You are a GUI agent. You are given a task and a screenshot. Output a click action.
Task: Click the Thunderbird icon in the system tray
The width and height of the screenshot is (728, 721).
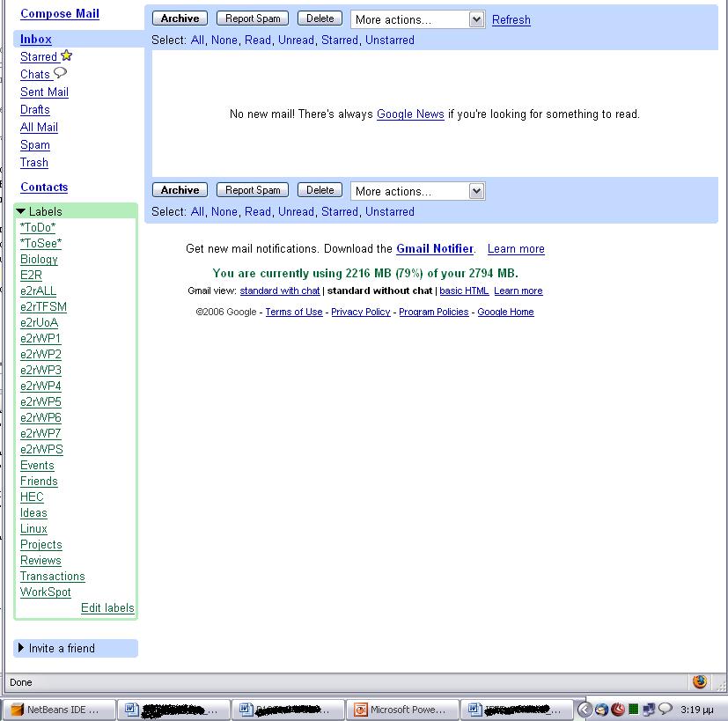pyautogui.click(x=601, y=710)
